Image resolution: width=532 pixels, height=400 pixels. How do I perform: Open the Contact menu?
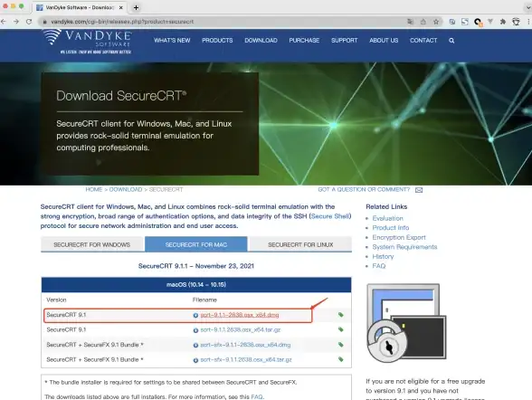pos(423,41)
